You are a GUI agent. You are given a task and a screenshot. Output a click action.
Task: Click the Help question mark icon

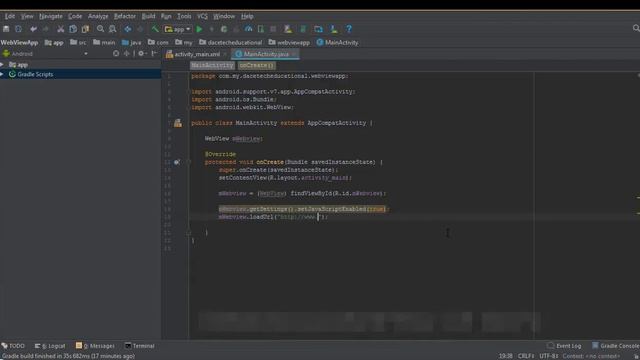349,29
